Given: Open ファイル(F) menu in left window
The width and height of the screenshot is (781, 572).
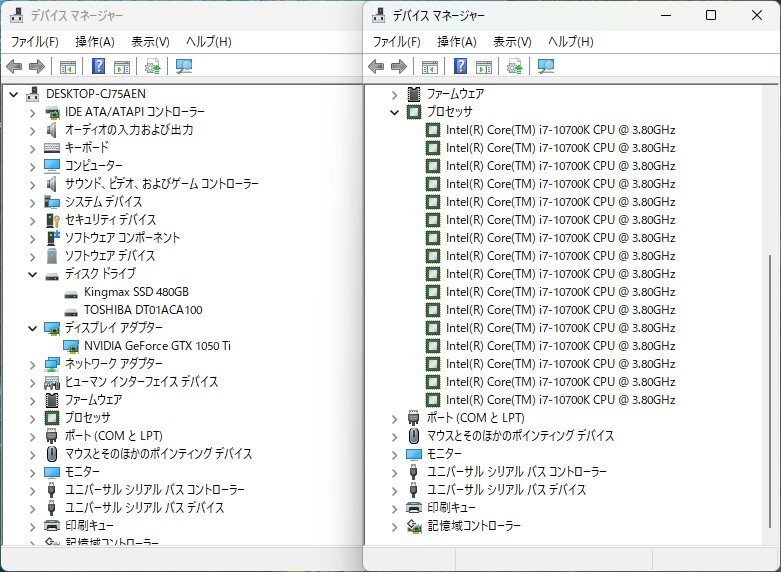Looking at the screenshot, I should (35, 42).
